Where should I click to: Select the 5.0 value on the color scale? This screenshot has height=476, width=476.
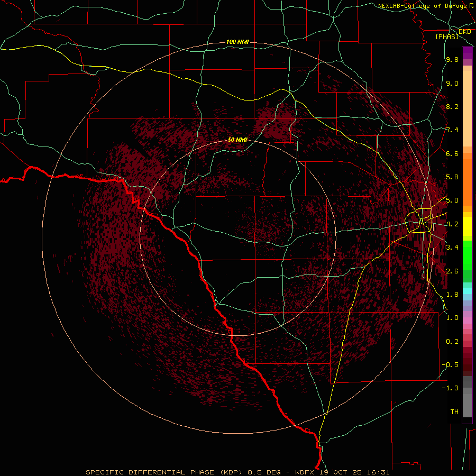[452, 200]
